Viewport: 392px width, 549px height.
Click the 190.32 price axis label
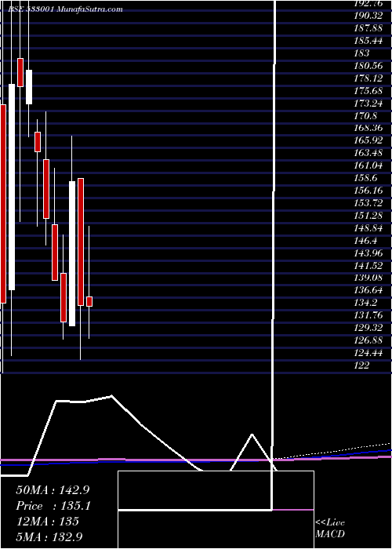click(368, 16)
